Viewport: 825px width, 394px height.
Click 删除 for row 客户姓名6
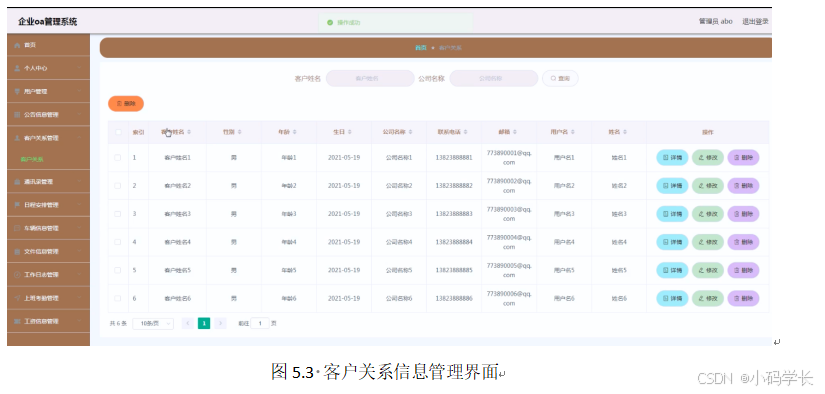(x=743, y=298)
